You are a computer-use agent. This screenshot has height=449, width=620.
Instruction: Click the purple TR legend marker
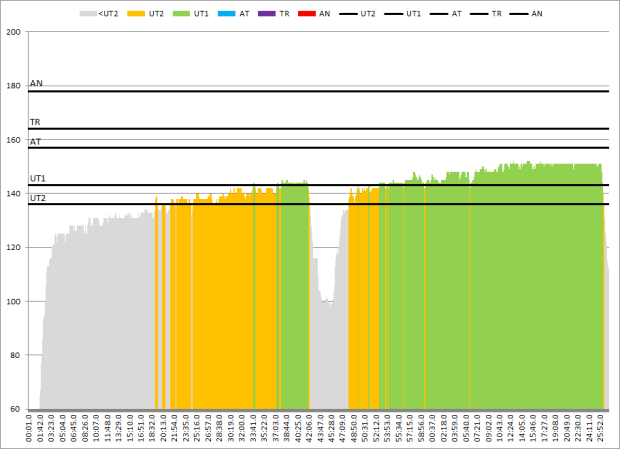[269, 15]
